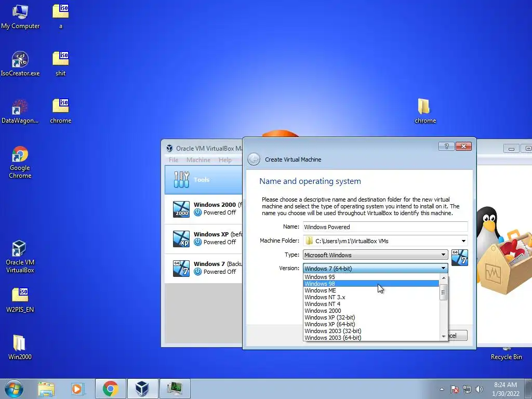532x399 pixels.
Task: Select Windows 2000 in the version list
Action: (x=371, y=311)
